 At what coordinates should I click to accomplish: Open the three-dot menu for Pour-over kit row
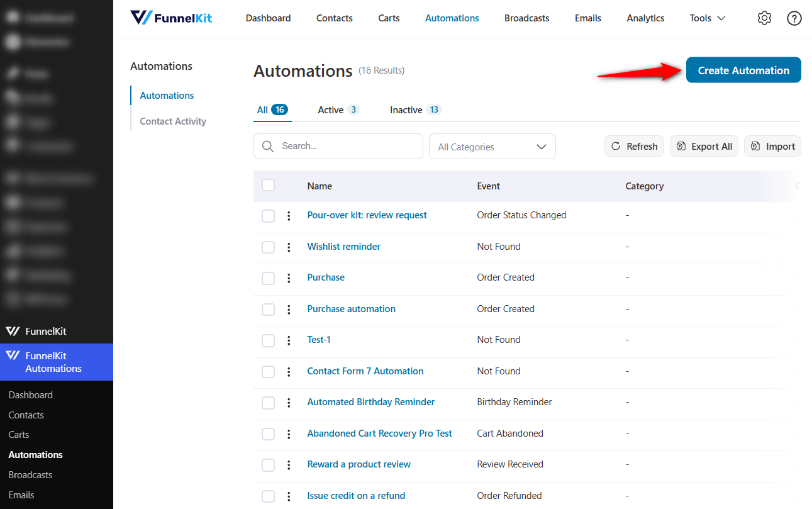289,216
